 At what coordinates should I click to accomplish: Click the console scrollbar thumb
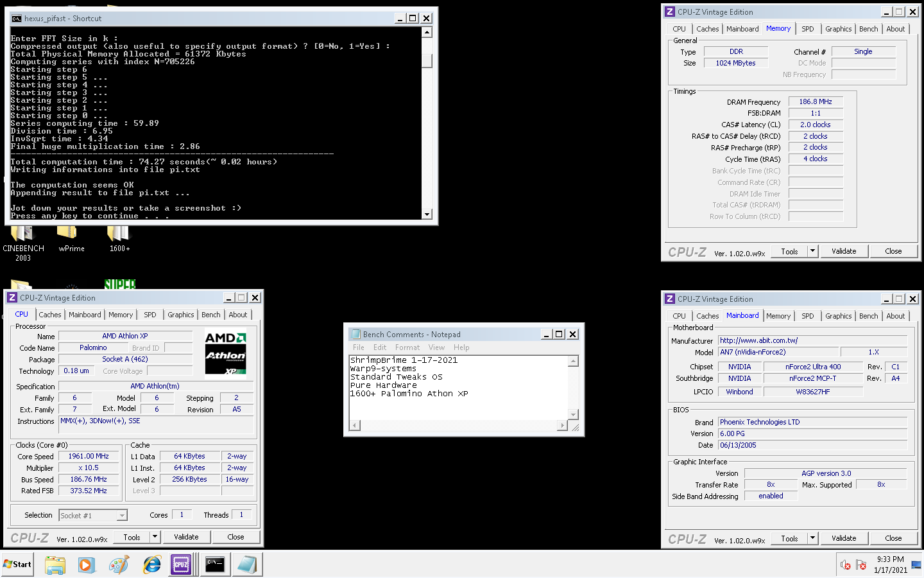(x=427, y=61)
